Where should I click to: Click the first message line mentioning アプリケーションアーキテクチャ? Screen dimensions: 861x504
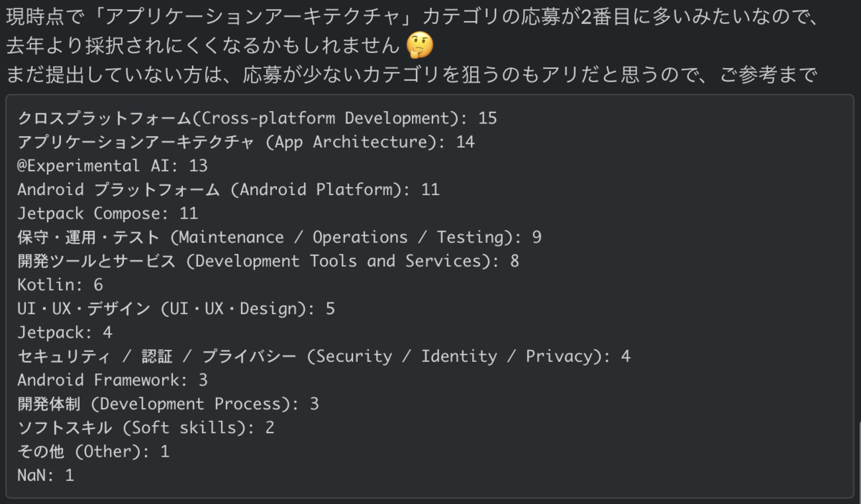pyautogui.click(x=412, y=17)
